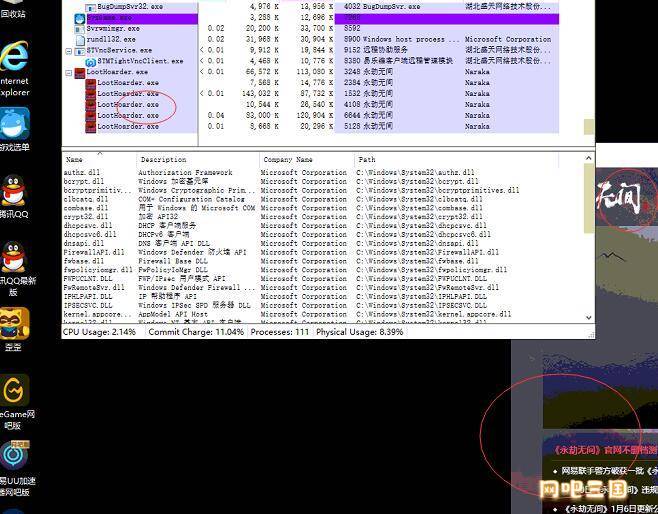The width and height of the screenshot is (658, 514).
Task: Select the STMTightVncClient.exe process name
Action: pos(140,61)
